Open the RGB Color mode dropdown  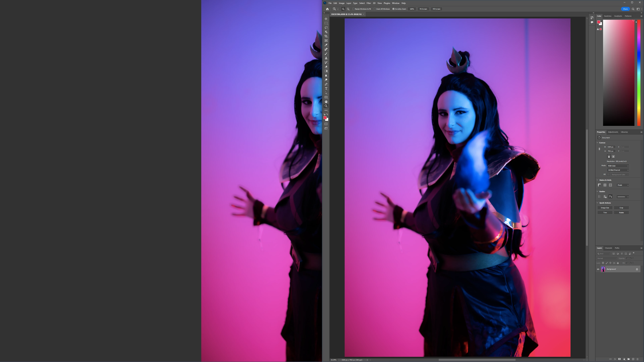(618, 166)
